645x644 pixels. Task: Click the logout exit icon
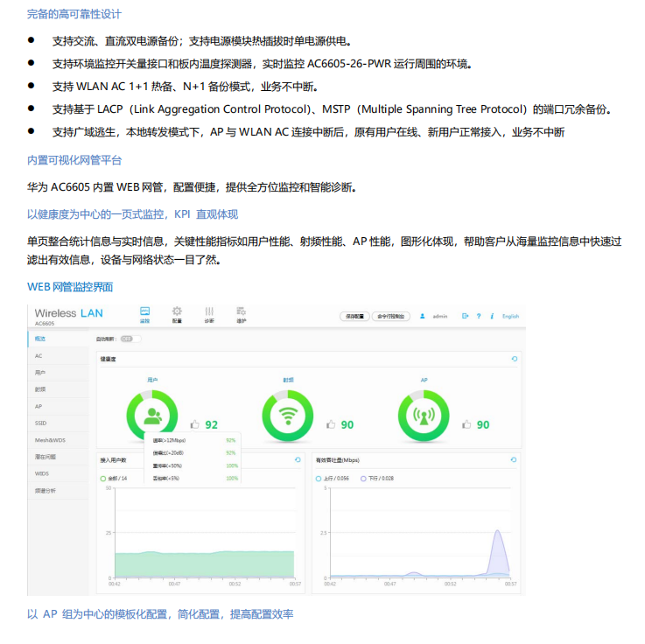(x=466, y=316)
